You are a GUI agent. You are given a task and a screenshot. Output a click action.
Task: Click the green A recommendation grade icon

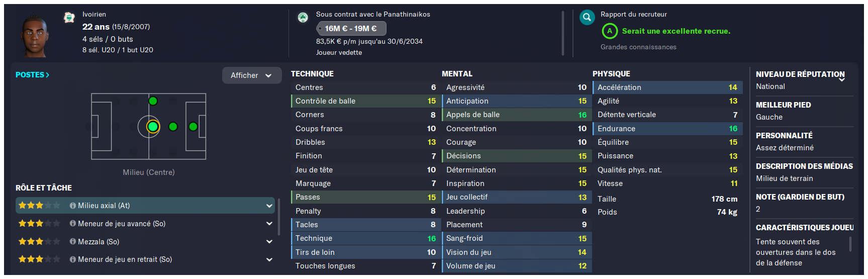(x=609, y=31)
